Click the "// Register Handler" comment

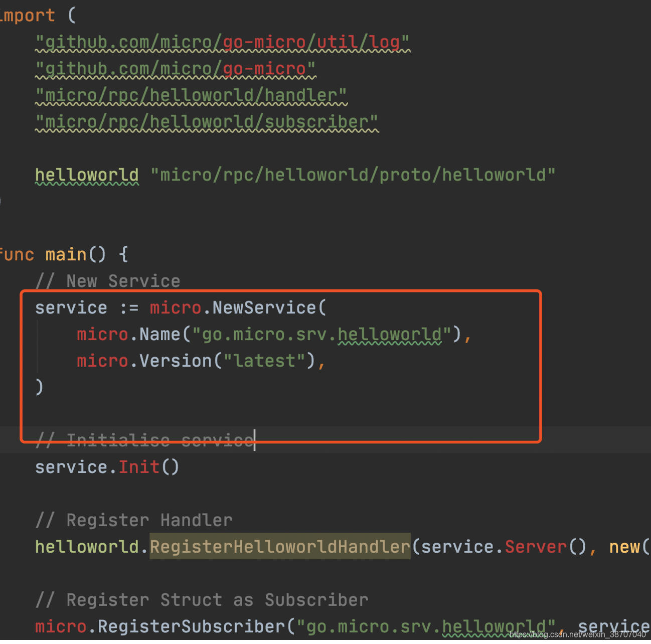[134, 521]
